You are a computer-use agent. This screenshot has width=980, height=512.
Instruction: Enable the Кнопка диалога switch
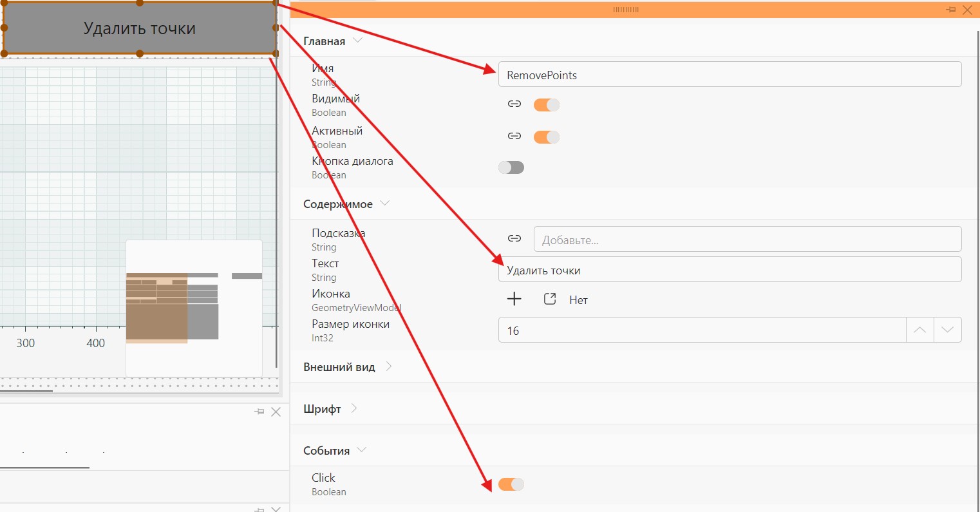pos(511,167)
